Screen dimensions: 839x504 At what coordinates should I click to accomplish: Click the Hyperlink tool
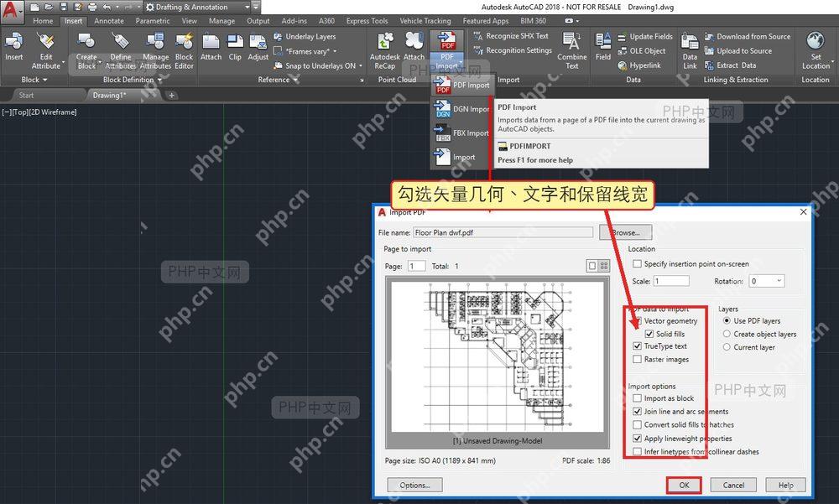tap(639, 65)
